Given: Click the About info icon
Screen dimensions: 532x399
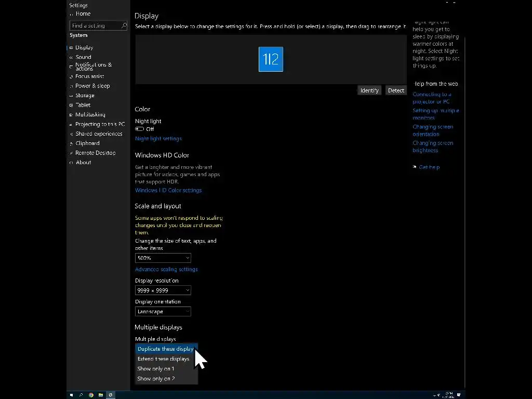Looking at the screenshot, I should click(71, 163).
